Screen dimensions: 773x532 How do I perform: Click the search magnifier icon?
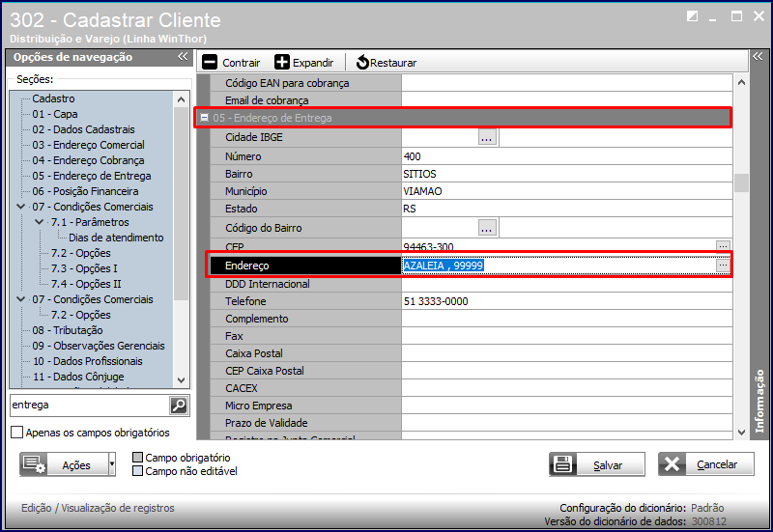(179, 406)
